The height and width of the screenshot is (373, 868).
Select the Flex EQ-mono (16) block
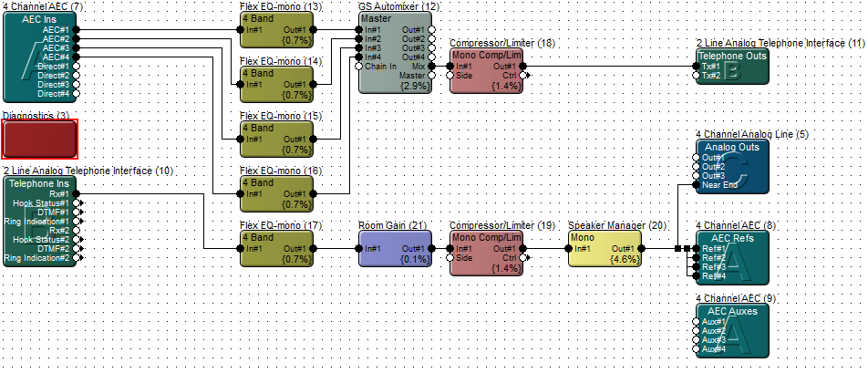[277, 194]
